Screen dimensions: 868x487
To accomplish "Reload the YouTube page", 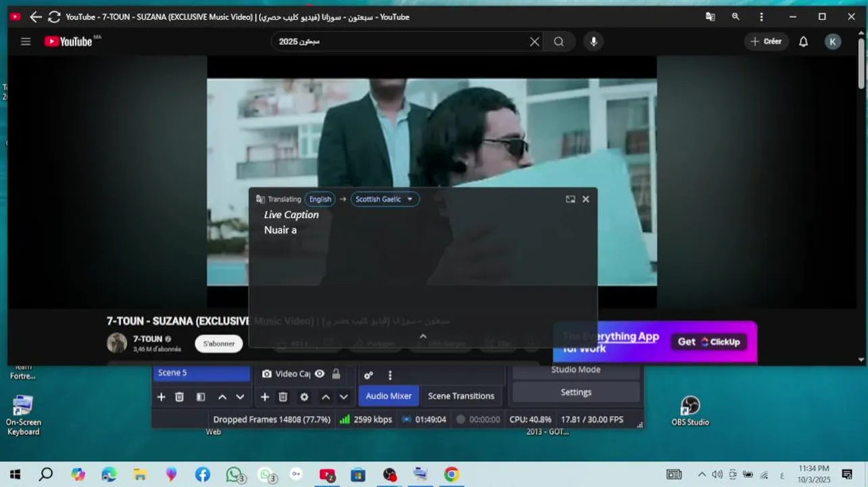I will tap(54, 17).
